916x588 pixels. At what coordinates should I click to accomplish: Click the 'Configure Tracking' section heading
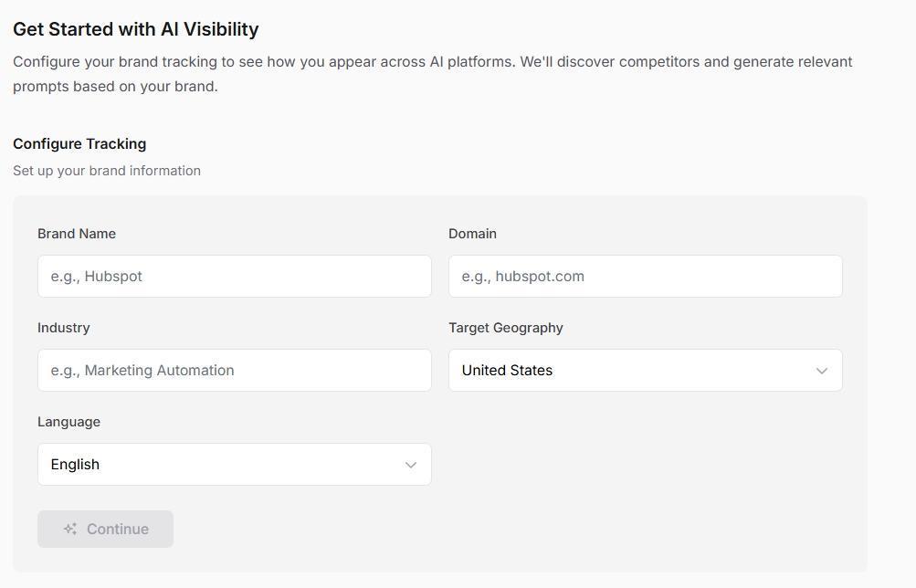(79, 144)
